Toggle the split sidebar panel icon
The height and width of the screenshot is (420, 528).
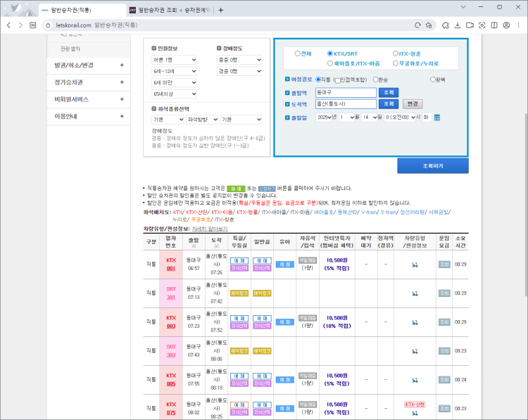click(x=494, y=25)
